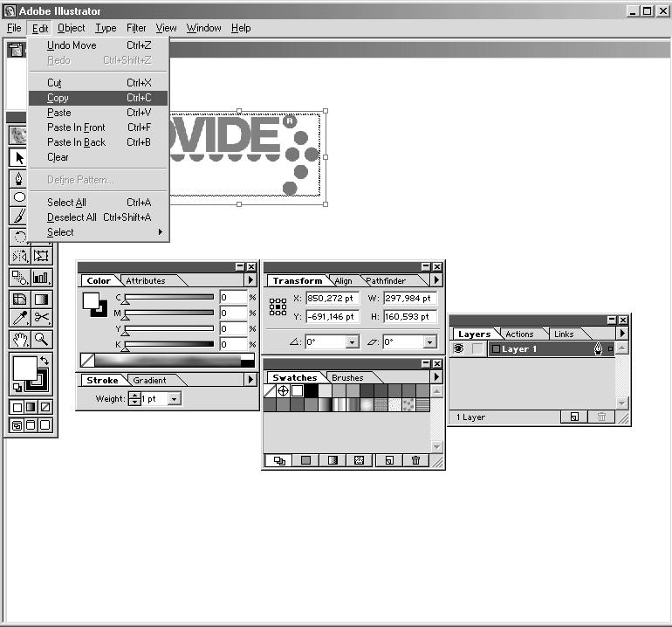Click Default Fill and Stroke icon
672x627 pixels.
[17, 388]
